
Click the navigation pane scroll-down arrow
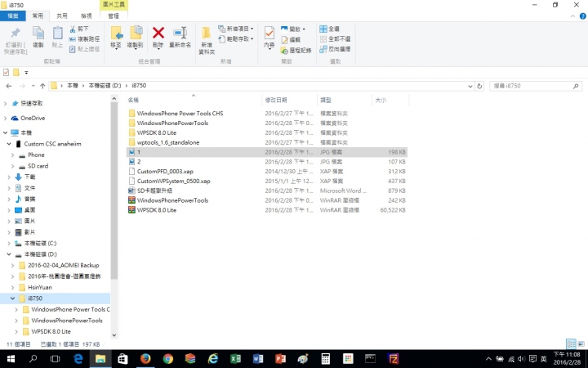(x=114, y=335)
